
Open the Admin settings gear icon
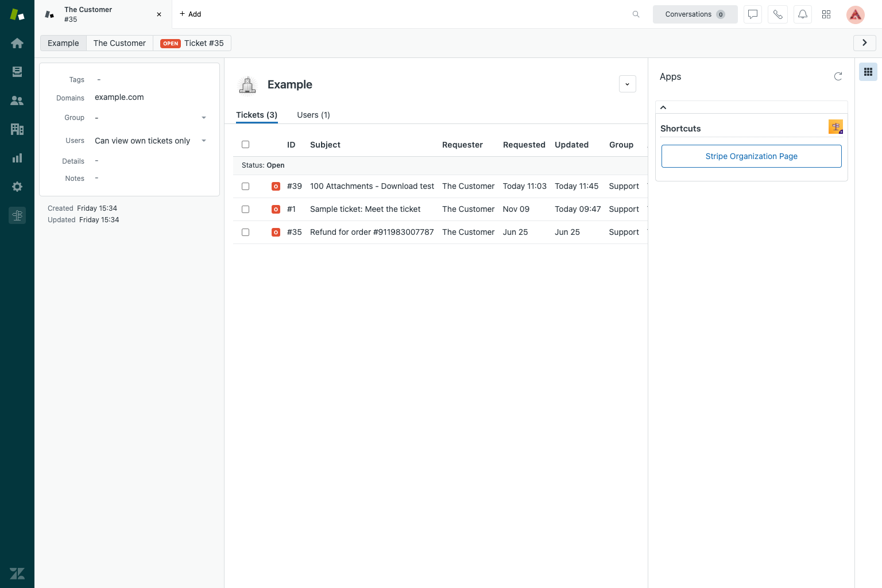pos(17,187)
